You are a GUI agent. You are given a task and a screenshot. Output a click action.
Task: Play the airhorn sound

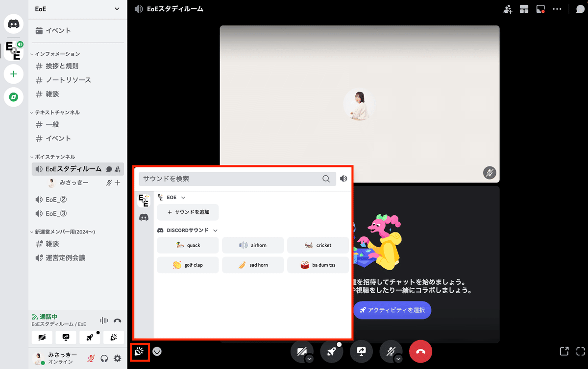pyautogui.click(x=253, y=245)
